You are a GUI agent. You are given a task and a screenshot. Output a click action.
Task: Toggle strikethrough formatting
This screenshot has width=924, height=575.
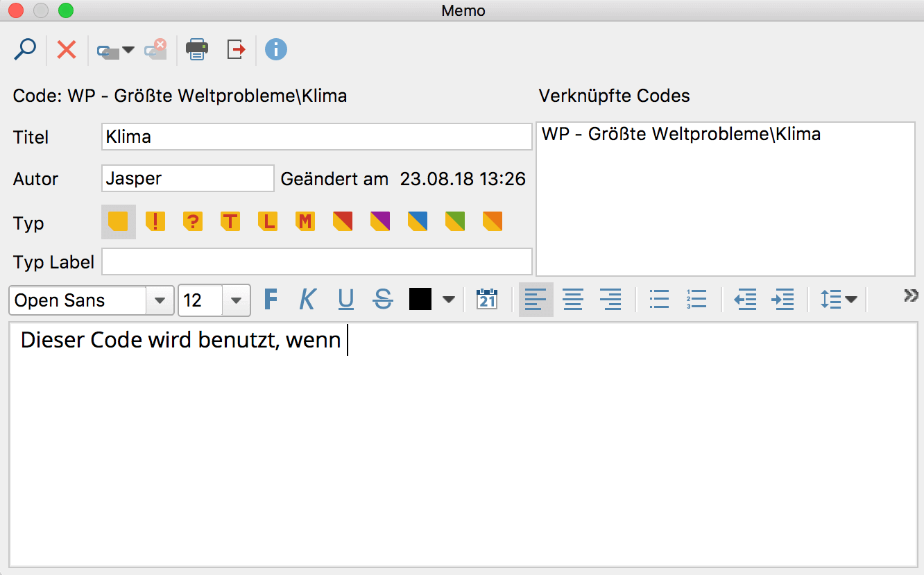[x=383, y=300]
